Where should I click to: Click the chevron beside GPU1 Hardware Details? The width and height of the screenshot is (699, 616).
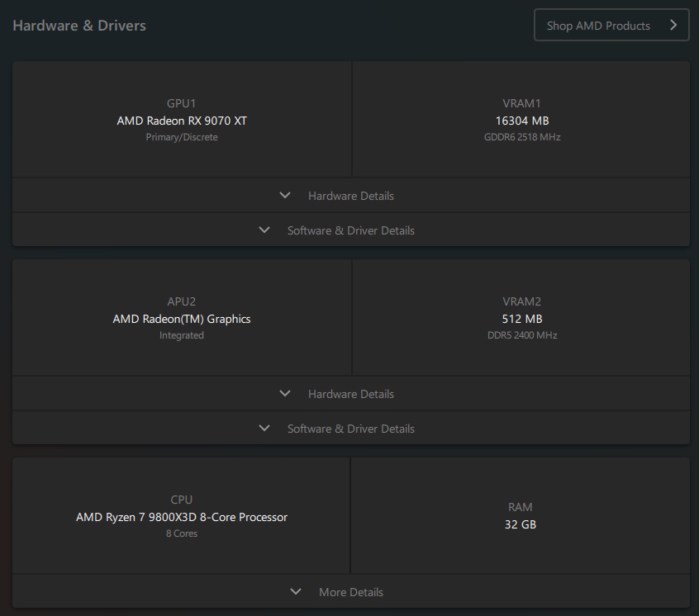point(285,195)
